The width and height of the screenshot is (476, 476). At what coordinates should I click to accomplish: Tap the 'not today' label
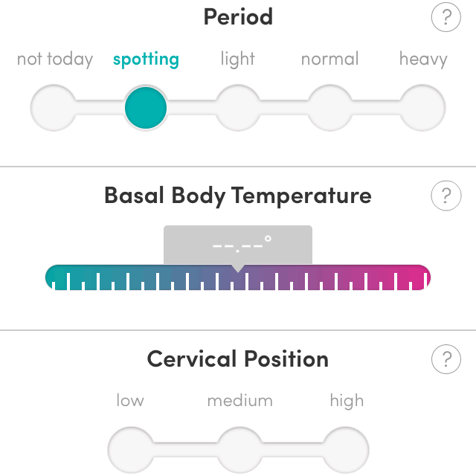point(55,59)
